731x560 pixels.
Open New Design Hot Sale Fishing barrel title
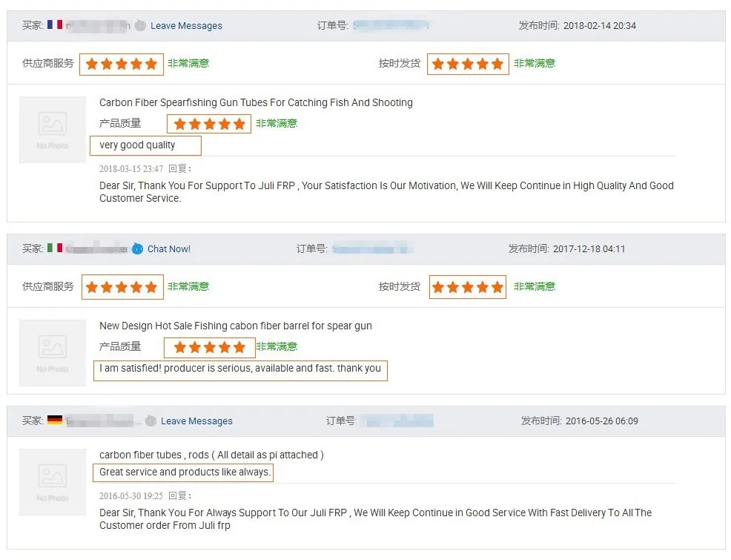coord(236,326)
